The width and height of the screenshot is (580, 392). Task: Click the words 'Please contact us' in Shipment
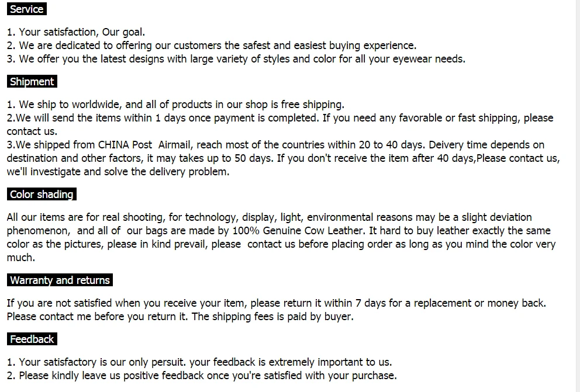517,158
